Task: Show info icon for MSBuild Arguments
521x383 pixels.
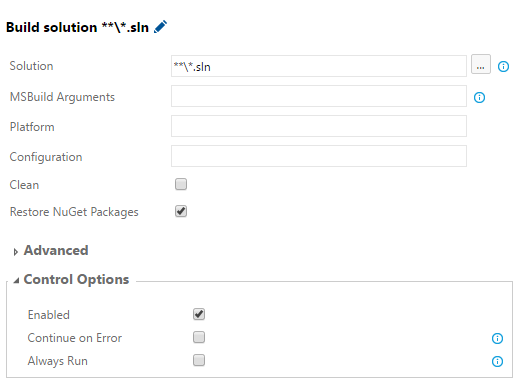Action: 479,97
